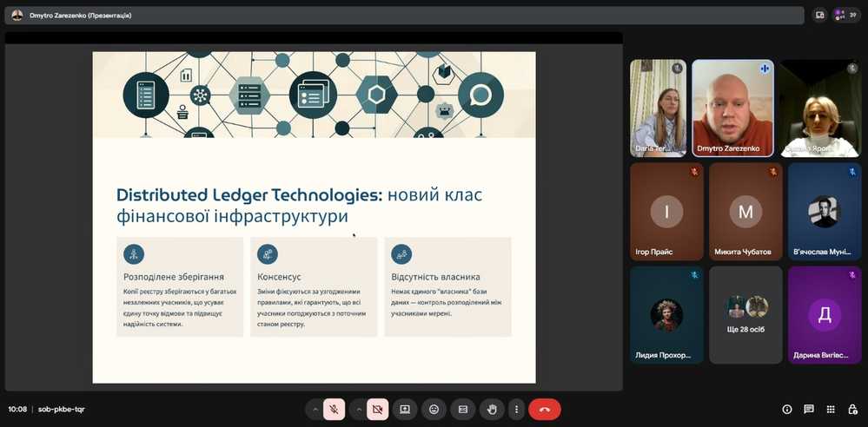Click the present screen icon
This screenshot has width=868, height=427.
pyautogui.click(x=404, y=409)
